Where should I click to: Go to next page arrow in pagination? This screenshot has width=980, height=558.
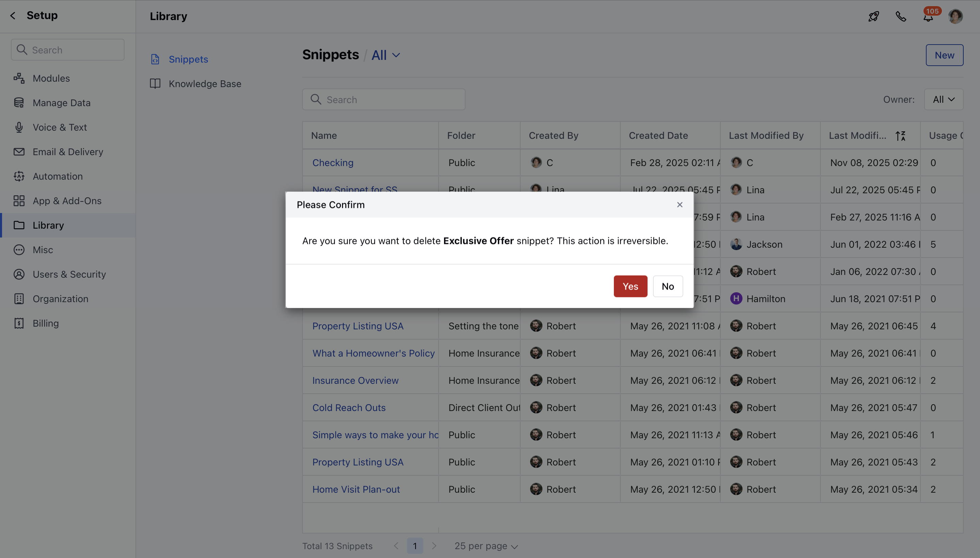434,546
